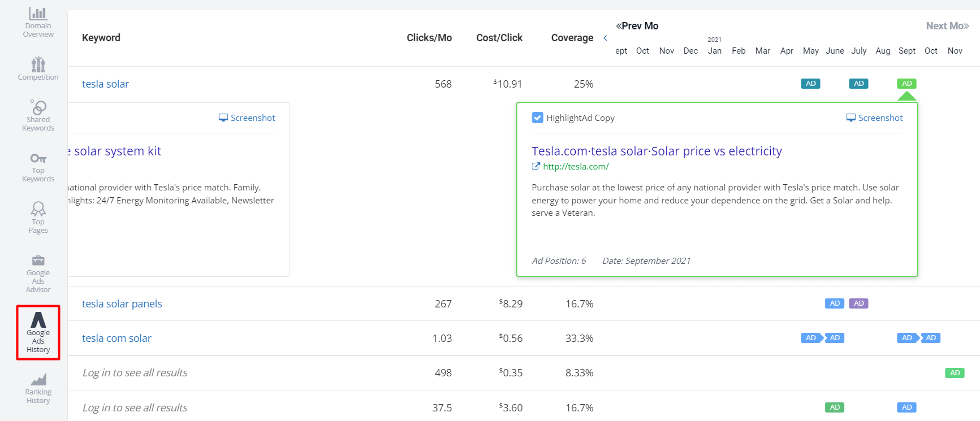980x421 pixels.
Task: Click the left chevron beside Coverage
Action: pyautogui.click(x=605, y=38)
